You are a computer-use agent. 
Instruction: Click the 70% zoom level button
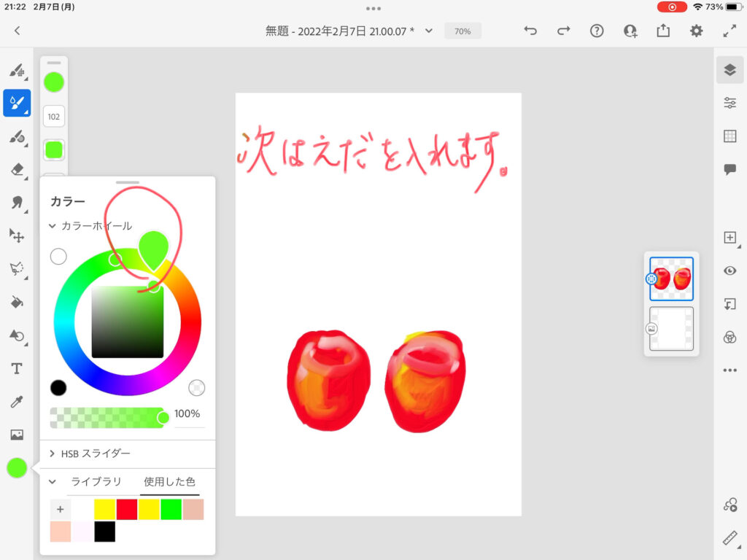462,31
